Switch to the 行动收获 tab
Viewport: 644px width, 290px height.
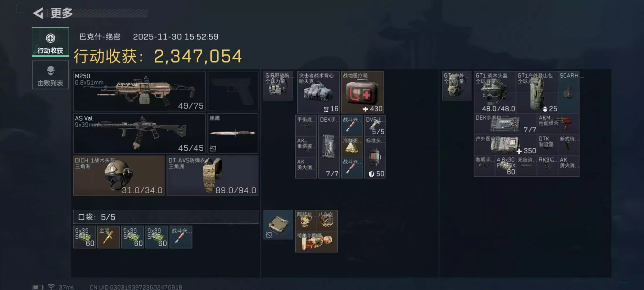tap(50, 42)
